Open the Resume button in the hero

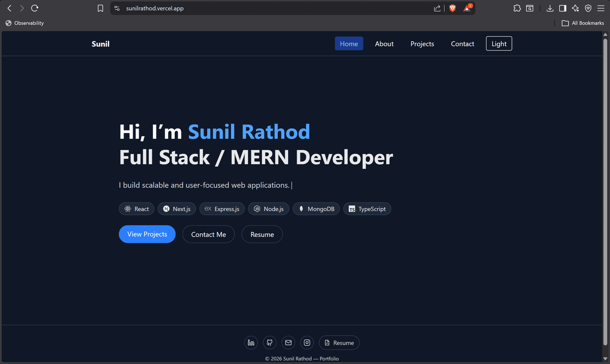(x=262, y=234)
